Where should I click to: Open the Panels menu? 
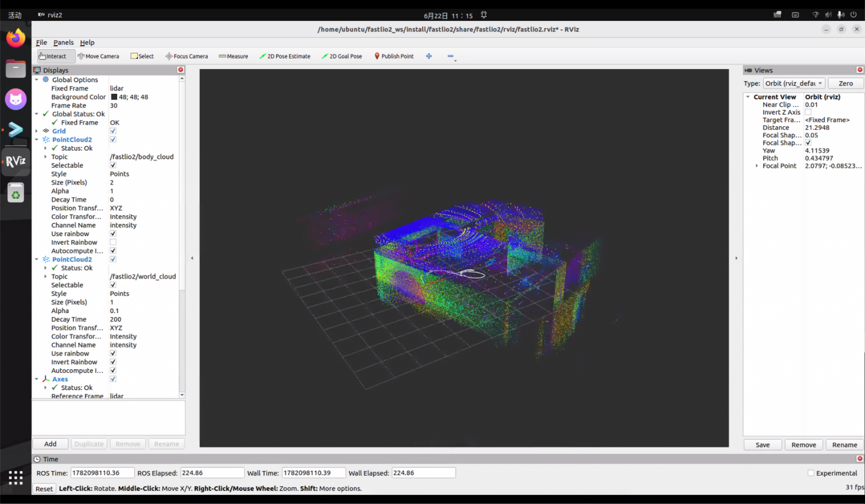coord(63,43)
